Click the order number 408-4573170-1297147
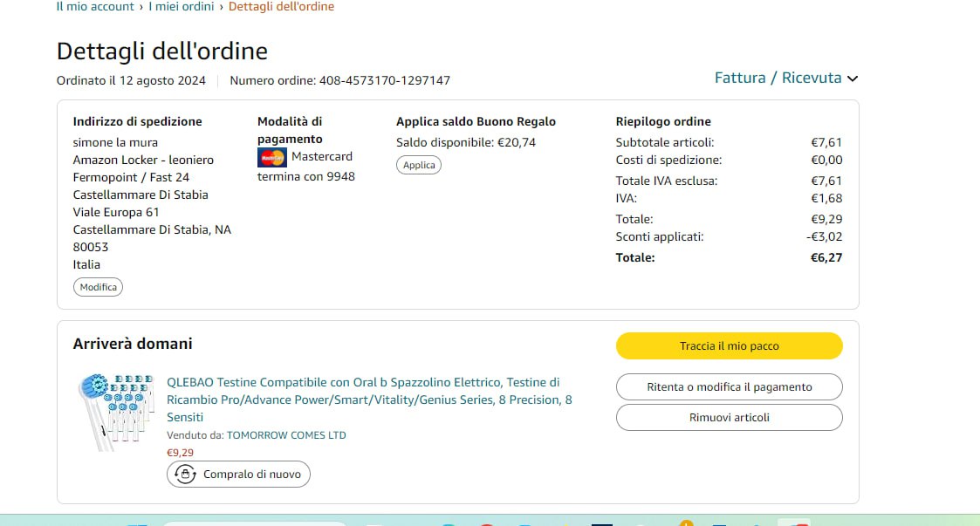The width and height of the screenshot is (980, 526). 384,80
